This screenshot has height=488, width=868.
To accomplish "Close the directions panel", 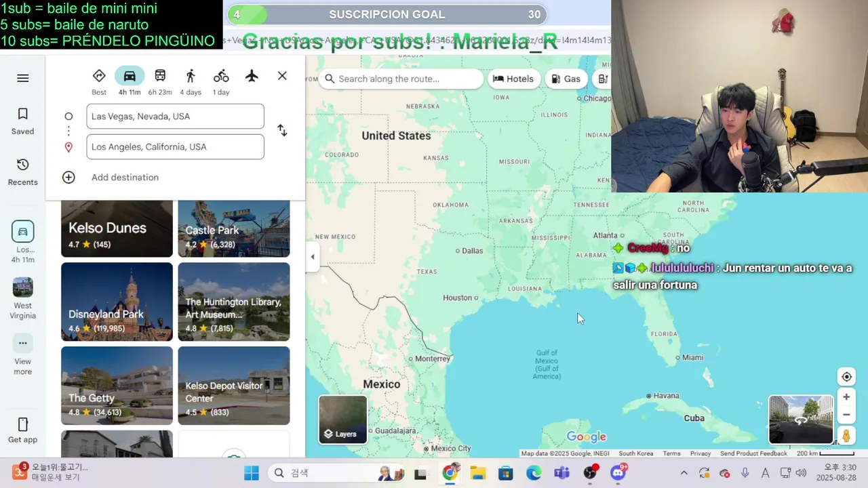I will click(x=282, y=76).
